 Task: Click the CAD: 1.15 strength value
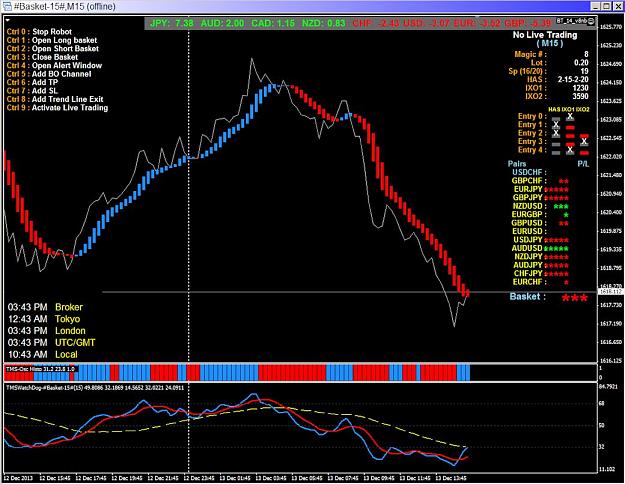point(273,23)
